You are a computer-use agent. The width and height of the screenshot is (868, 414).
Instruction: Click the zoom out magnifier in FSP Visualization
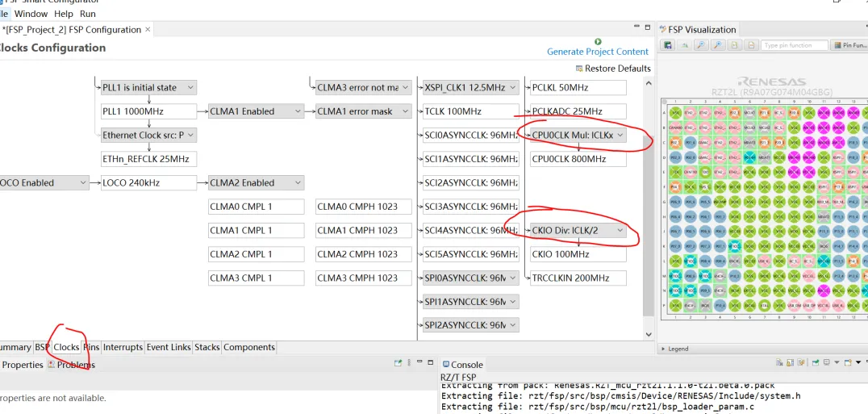coord(701,45)
